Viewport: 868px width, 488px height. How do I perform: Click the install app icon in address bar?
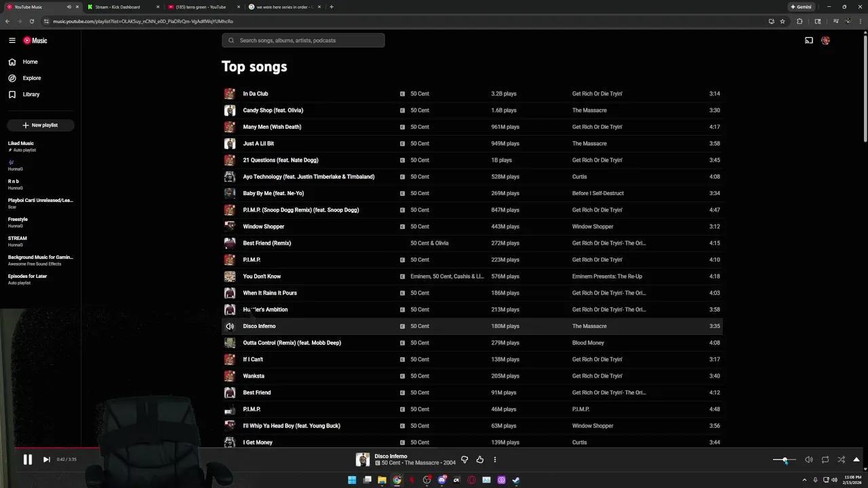tap(771, 21)
